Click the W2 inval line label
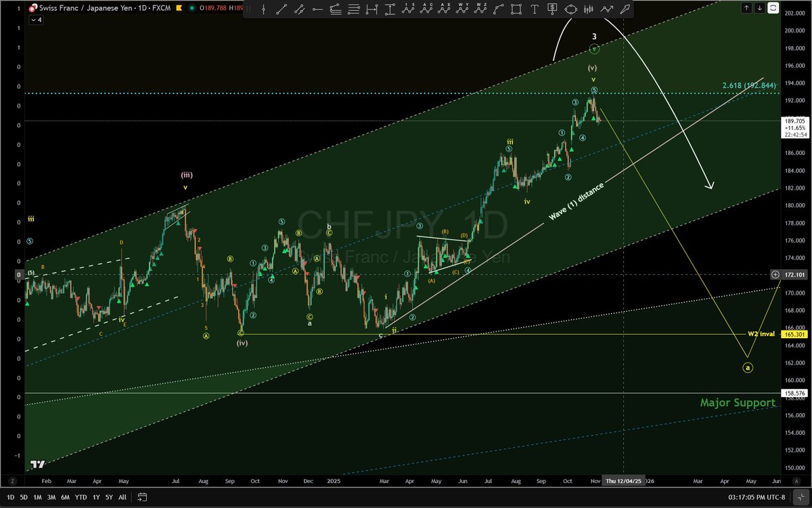812x508 pixels. pos(761,334)
